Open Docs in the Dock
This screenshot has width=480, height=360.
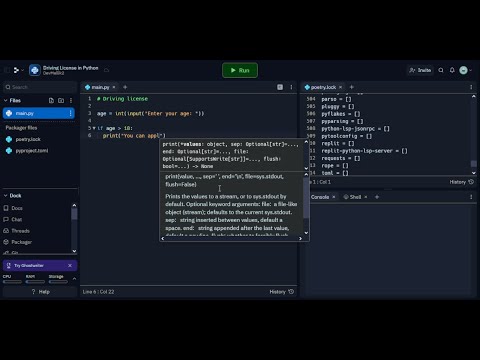[x=17, y=208]
